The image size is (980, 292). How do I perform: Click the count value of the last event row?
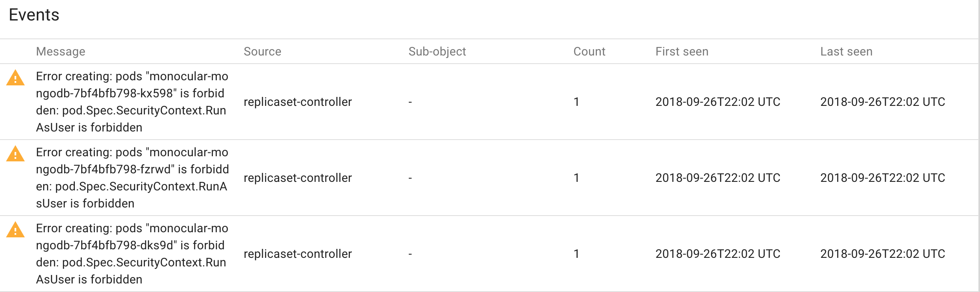click(x=577, y=254)
